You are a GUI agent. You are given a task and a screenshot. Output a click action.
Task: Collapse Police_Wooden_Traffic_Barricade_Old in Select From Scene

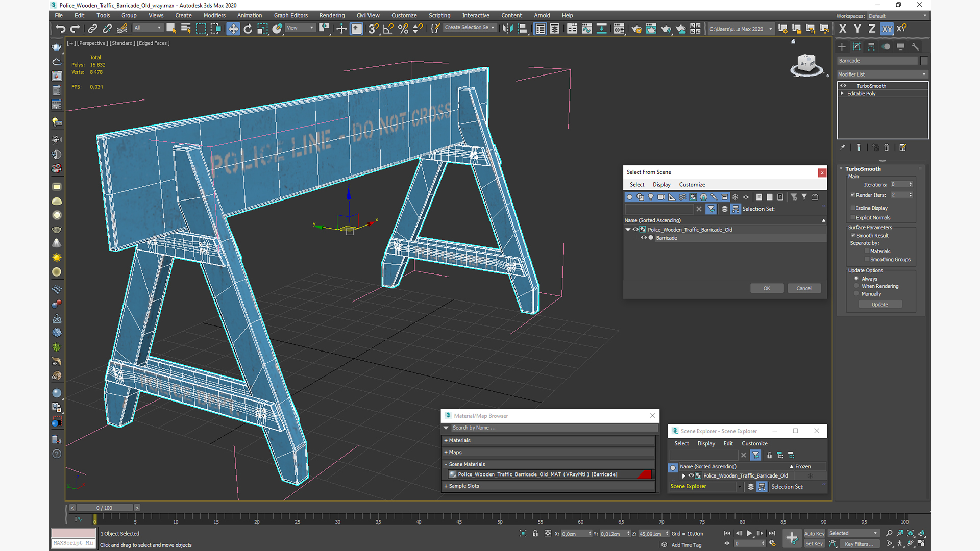pyautogui.click(x=628, y=230)
